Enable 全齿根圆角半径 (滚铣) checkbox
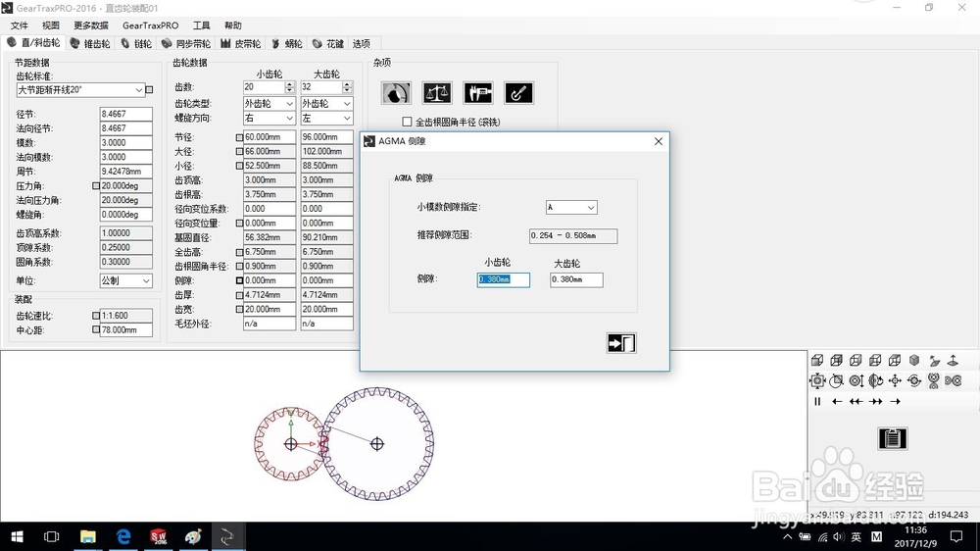Viewport: 980px width, 551px height. point(408,122)
